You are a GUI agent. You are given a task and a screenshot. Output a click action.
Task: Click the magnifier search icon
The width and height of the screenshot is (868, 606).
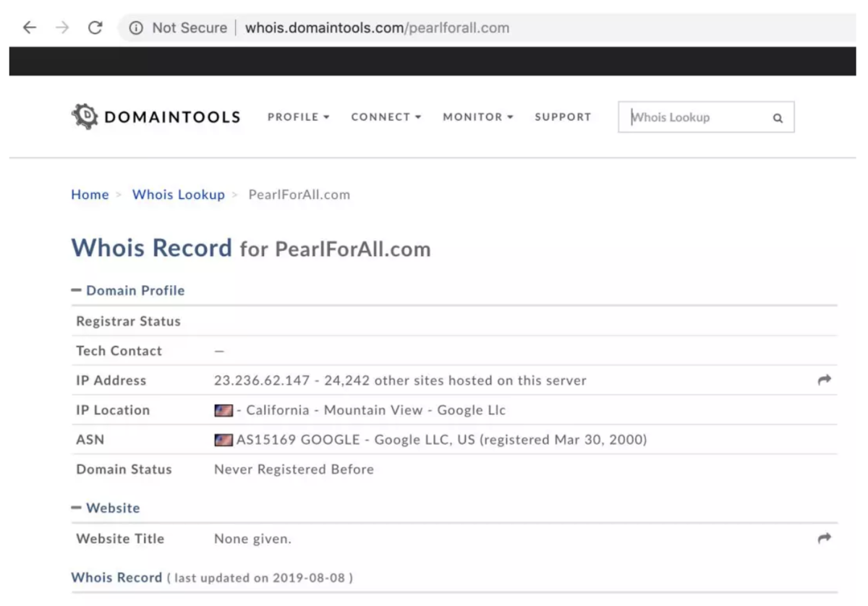(778, 118)
